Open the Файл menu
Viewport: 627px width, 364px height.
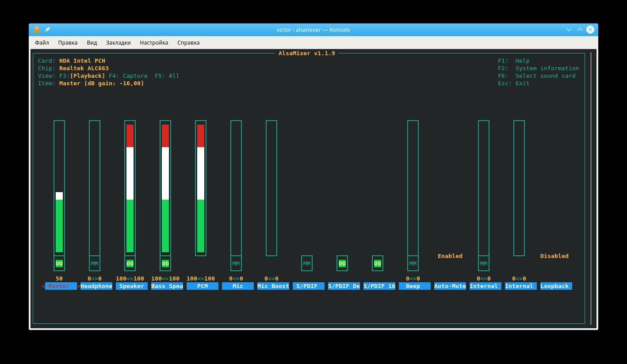pos(42,43)
